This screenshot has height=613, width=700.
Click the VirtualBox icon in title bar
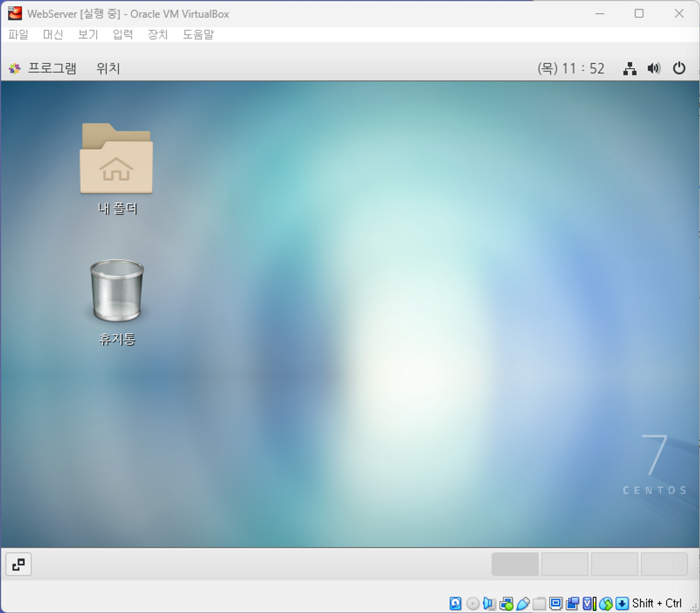point(15,14)
